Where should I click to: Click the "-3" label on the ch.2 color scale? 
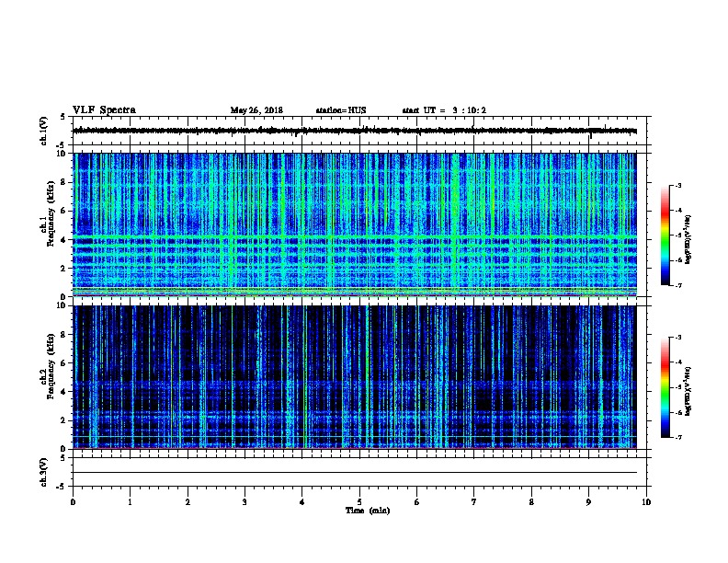(x=677, y=338)
